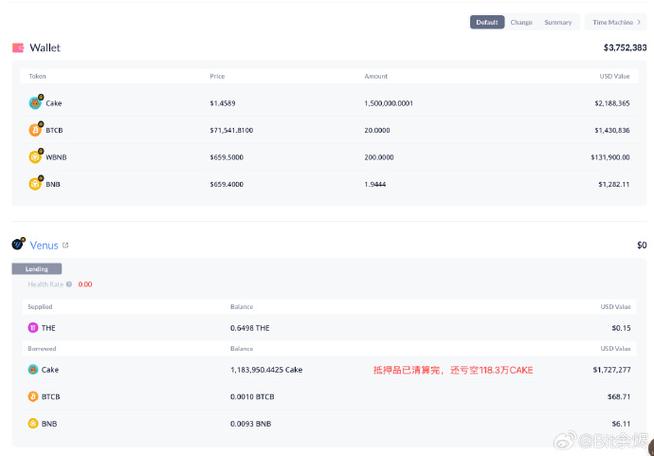Click the borrowed BTCB value $68.71
Viewport: 654px width, 456px height.
tap(619, 397)
